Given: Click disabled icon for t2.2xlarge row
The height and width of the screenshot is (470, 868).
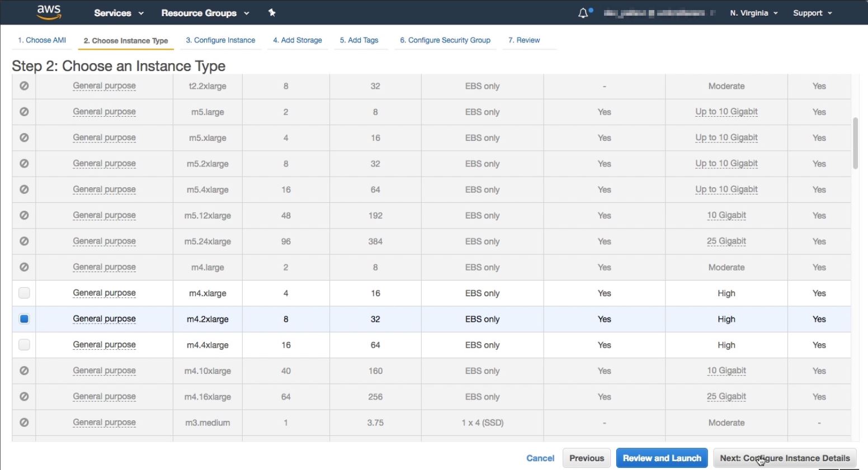Looking at the screenshot, I should pyautogui.click(x=24, y=86).
